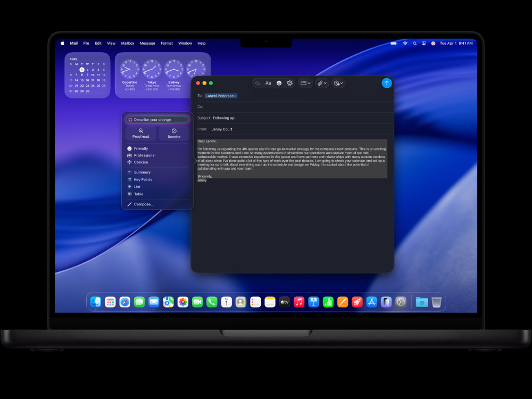The image size is (532, 399).
Task: Click the Proofread button
Action: click(x=141, y=133)
